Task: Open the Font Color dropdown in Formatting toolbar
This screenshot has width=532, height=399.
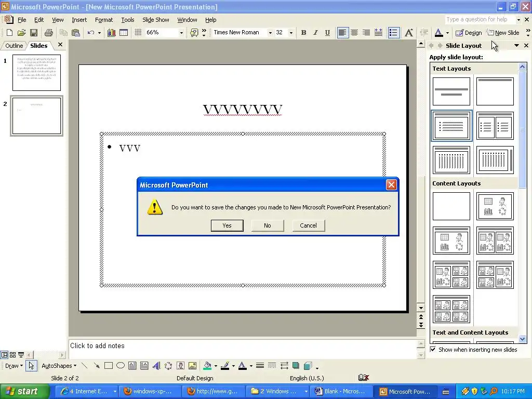Action: click(447, 33)
